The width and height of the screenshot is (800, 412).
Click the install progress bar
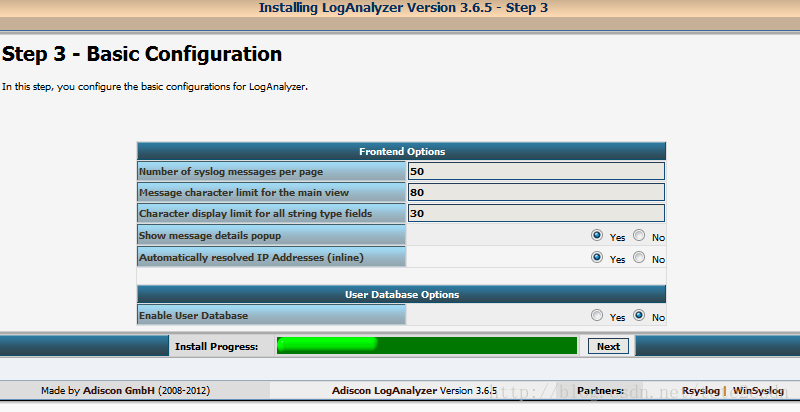(x=427, y=345)
